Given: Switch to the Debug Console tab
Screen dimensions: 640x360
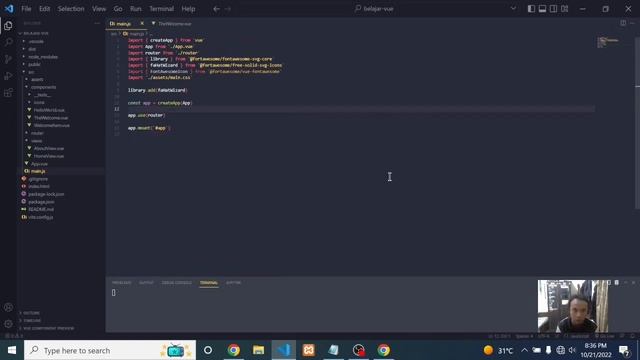Looking at the screenshot, I should (x=176, y=282).
